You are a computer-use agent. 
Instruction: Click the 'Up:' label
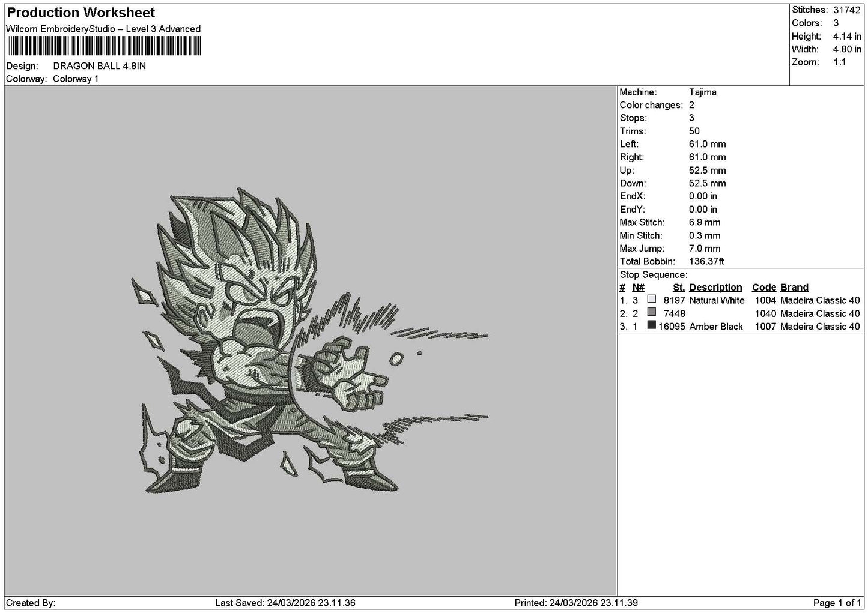(627, 171)
